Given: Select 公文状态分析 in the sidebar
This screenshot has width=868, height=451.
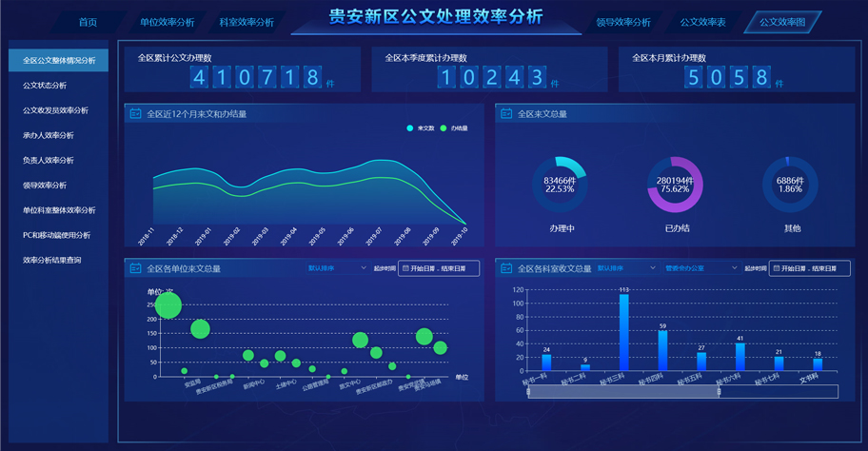Looking at the screenshot, I should coord(45,86).
